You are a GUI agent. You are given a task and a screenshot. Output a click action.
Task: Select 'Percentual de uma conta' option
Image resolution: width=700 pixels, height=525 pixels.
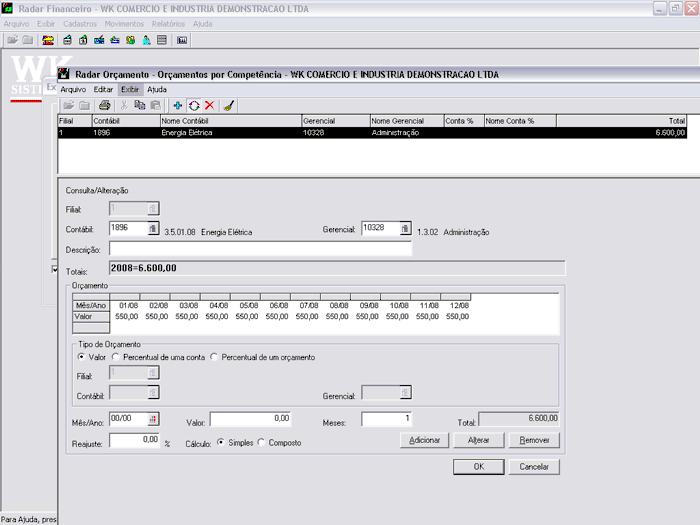point(116,357)
